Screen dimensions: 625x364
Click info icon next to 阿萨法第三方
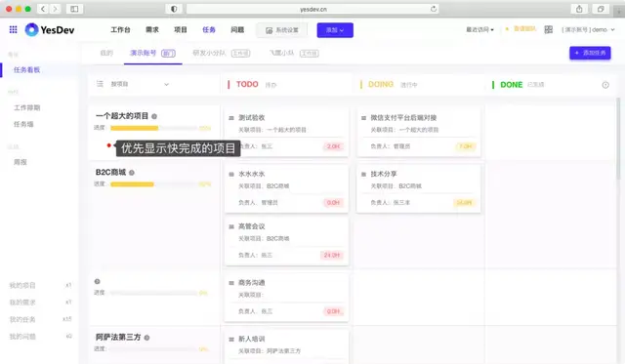(x=146, y=338)
